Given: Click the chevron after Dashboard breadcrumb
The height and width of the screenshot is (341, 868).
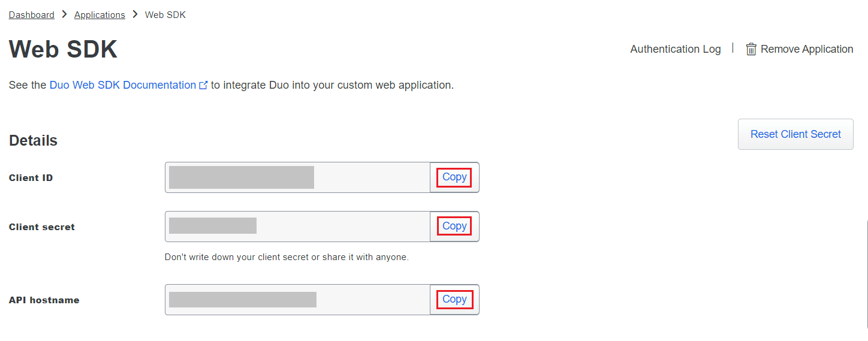Looking at the screenshot, I should [x=64, y=14].
